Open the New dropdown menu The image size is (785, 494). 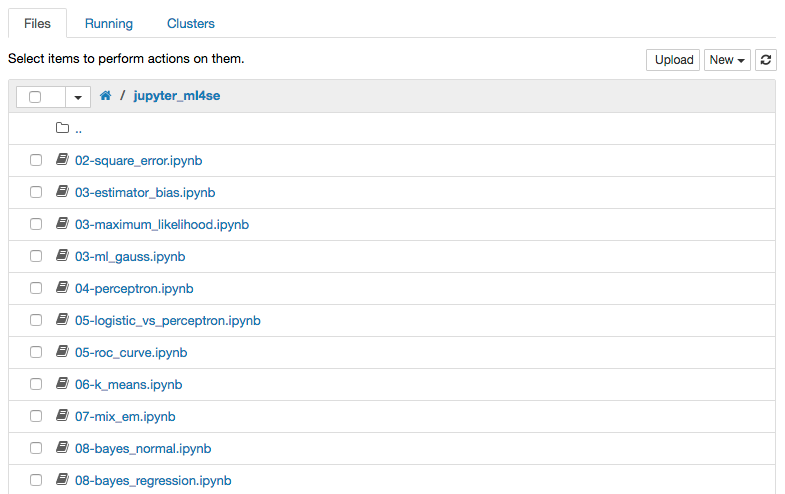[x=727, y=60]
